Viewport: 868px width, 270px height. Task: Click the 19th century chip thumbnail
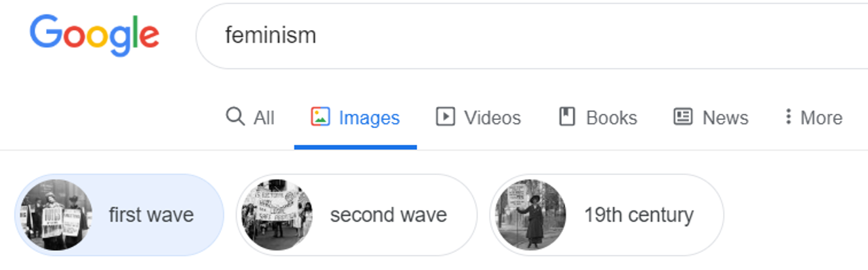tap(530, 215)
